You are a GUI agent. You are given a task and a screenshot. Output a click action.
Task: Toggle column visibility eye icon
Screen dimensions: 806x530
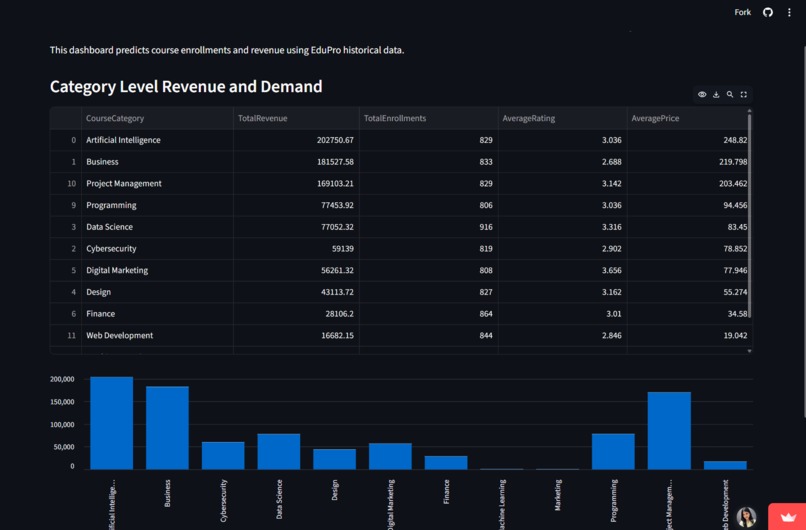click(x=702, y=95)
